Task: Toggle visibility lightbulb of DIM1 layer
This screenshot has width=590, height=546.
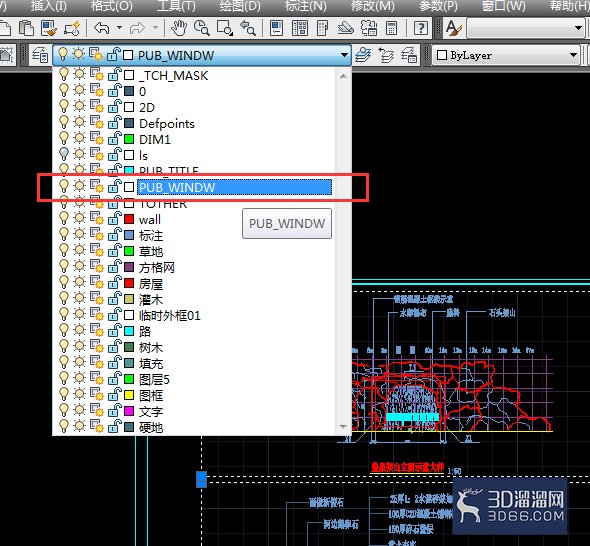Action: tap(64, 139)
